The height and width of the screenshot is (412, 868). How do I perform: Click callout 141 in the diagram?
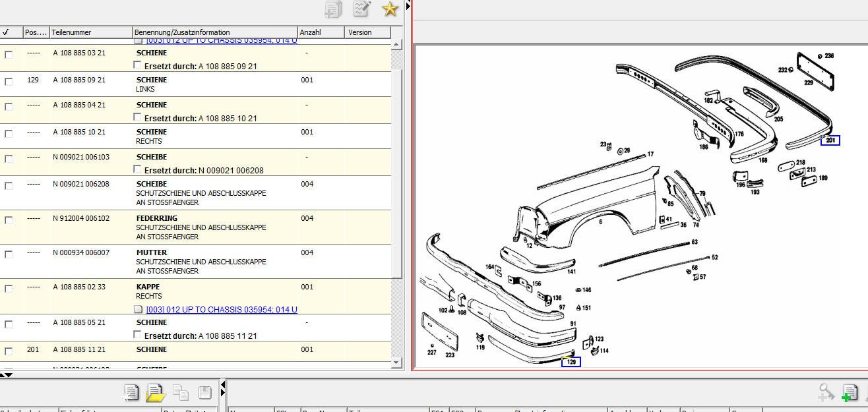point(571,272)
